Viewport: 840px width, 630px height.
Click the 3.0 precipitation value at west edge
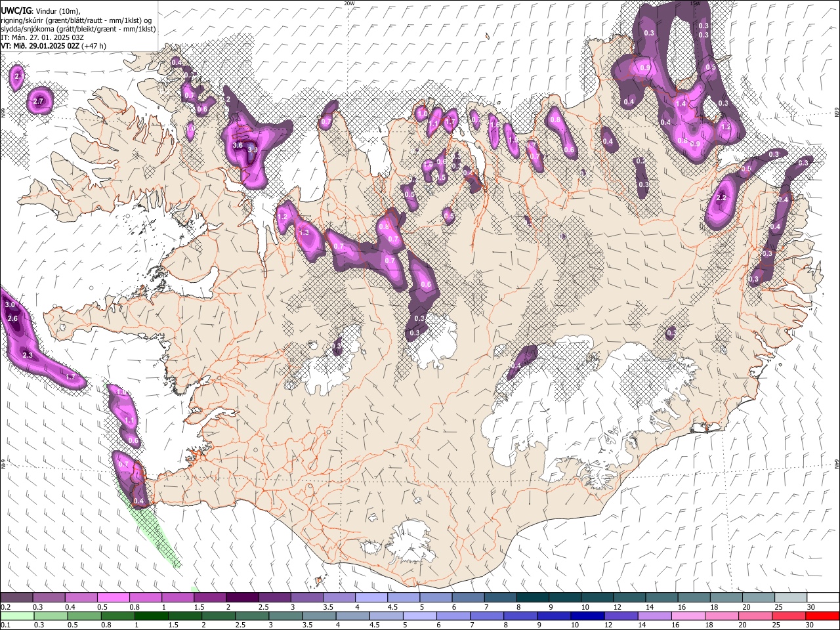coord(10,305)
